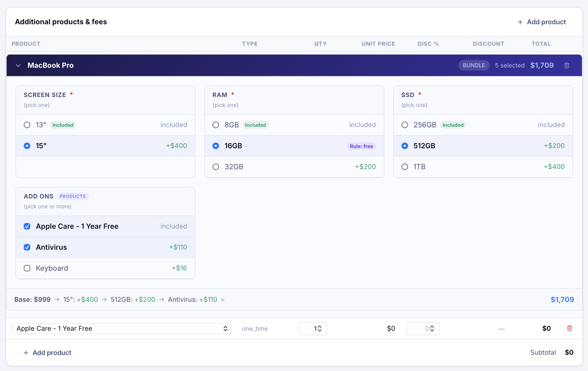Screen dimensions: 588x371
Task: Click the ADD ONS group heading
Action: tap(39, 197)
